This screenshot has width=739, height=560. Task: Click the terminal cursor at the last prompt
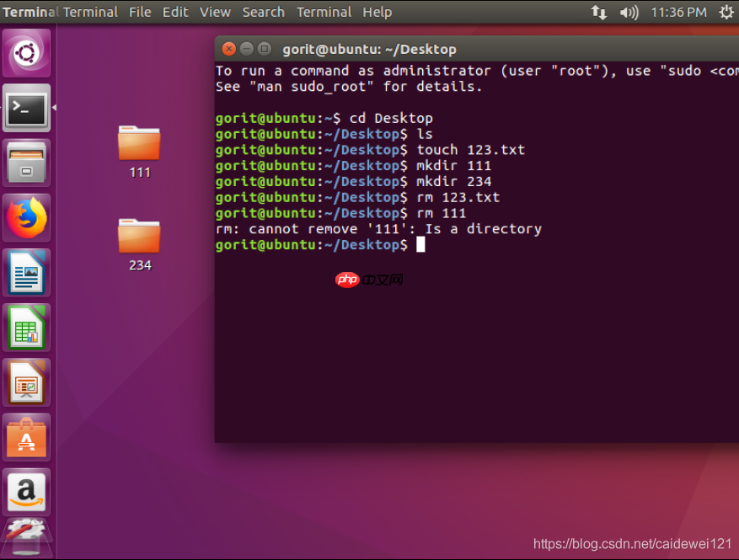coord(420,244)
